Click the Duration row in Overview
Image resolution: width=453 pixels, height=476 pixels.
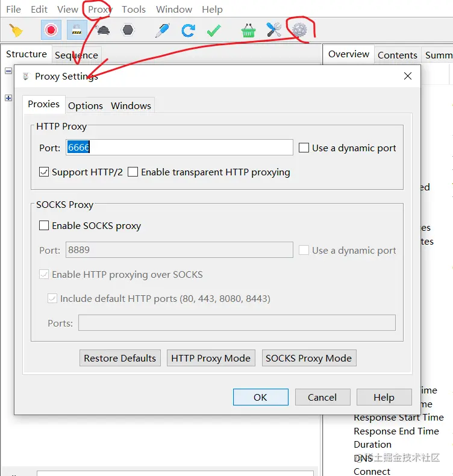coord(373,445)
